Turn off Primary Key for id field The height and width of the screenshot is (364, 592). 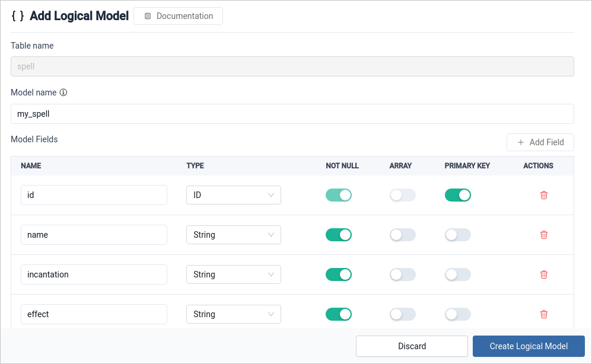(457, 195)
